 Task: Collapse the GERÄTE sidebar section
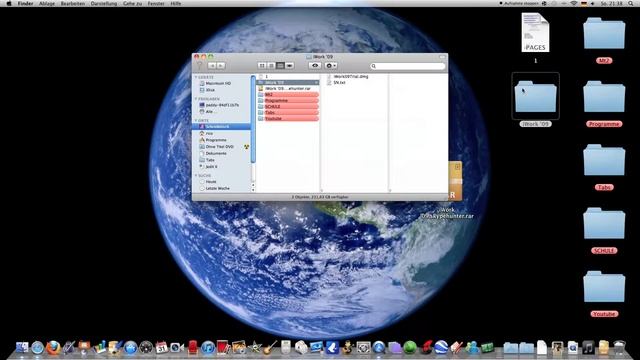[196, 77]
